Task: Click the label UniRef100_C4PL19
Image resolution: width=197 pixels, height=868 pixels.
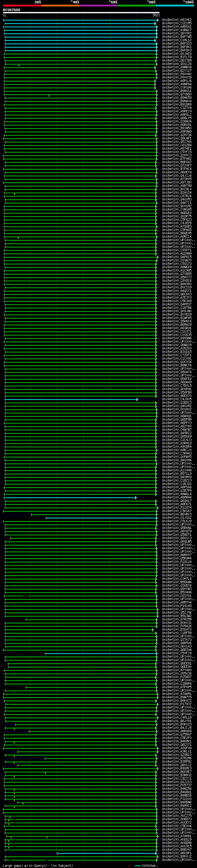Action: coord(176,717)
